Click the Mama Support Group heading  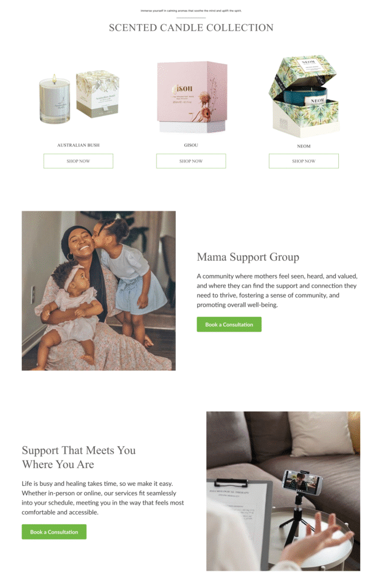click(248, 257)
